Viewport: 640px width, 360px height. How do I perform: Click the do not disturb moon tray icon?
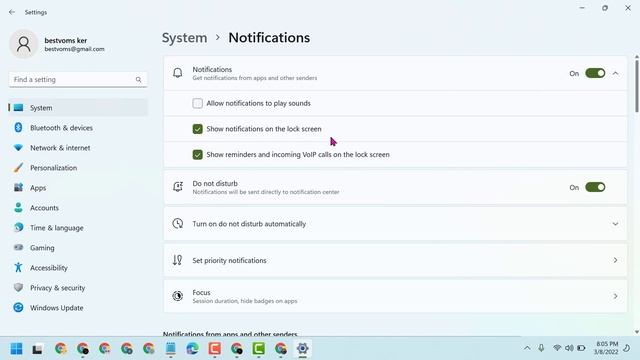tap(627, 348)
